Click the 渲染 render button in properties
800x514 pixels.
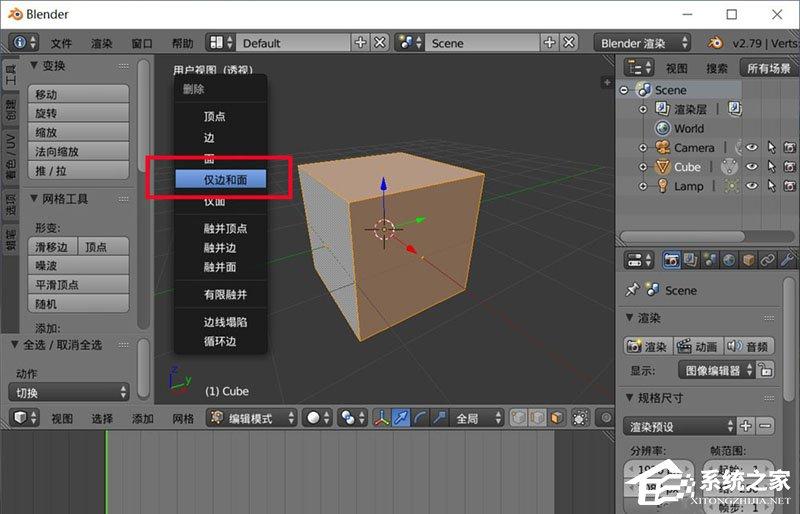point(648,347)
